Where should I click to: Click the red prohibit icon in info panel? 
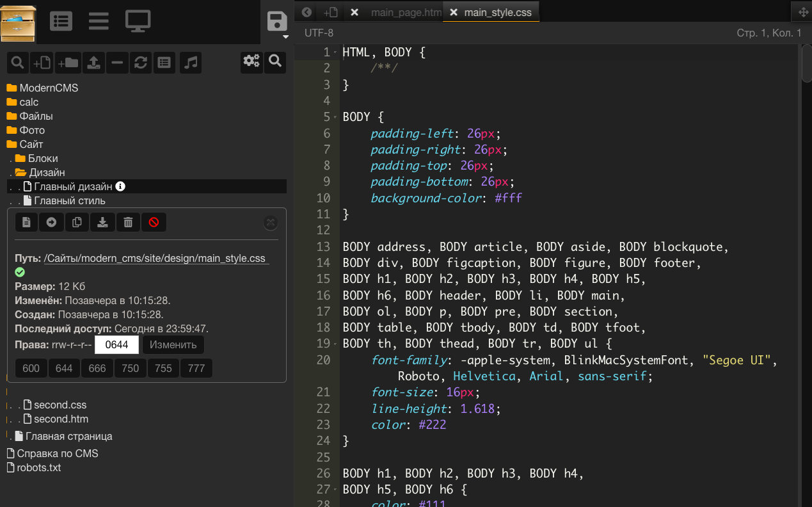pos(154,222)
